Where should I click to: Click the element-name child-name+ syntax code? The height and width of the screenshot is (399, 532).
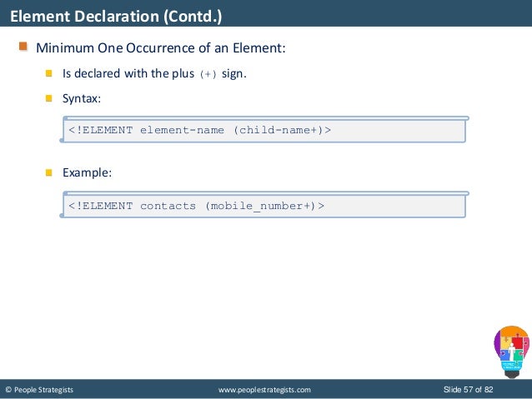pos(200,130)
